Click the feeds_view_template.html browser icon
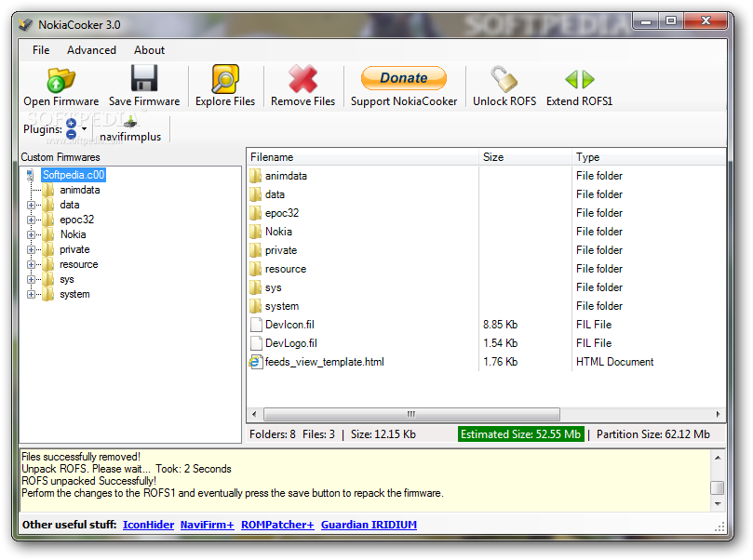The height and width of the screenshot is (560, 753). pyautogui.click(x=255, y=362)
